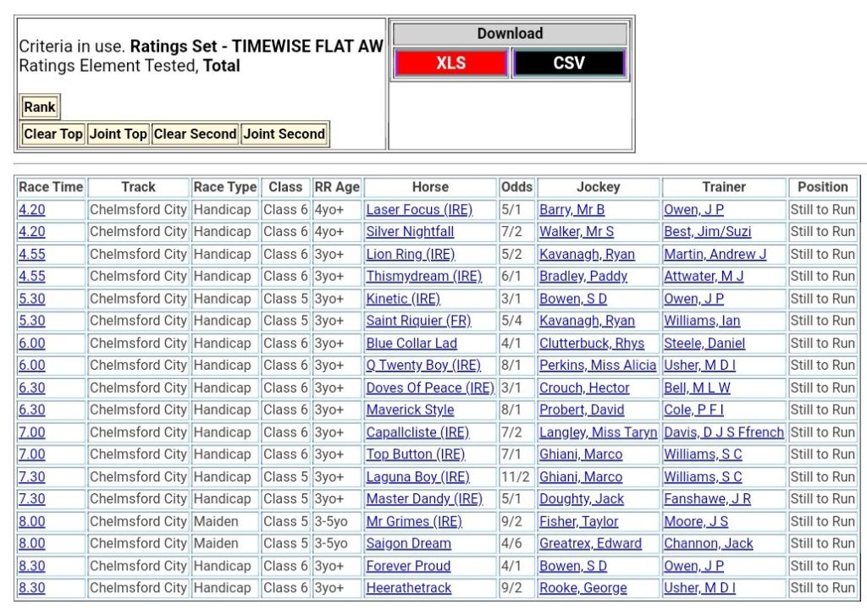
Task: Open Silver Nightfall horse page
Action: pos(410,232)
